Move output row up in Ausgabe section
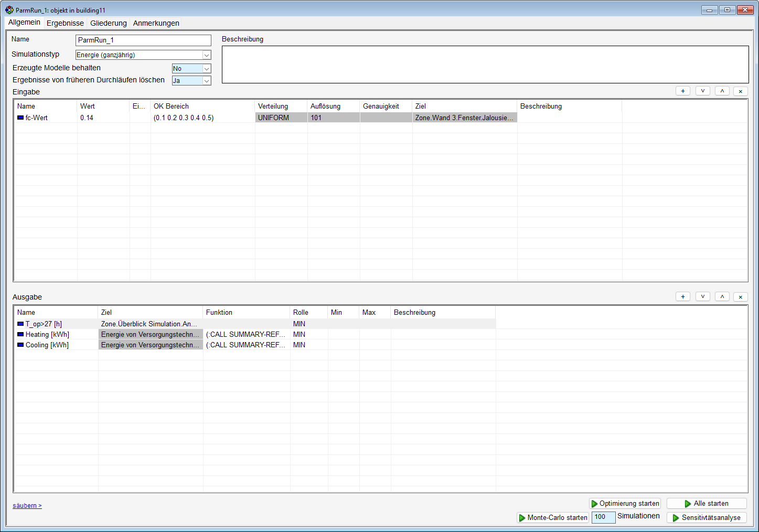 [x=722, y=297]
